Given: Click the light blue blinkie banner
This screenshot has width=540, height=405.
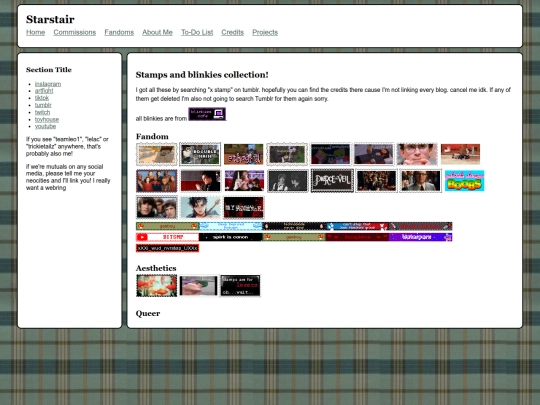Looking at the screenshot, I should click(231, 226).
